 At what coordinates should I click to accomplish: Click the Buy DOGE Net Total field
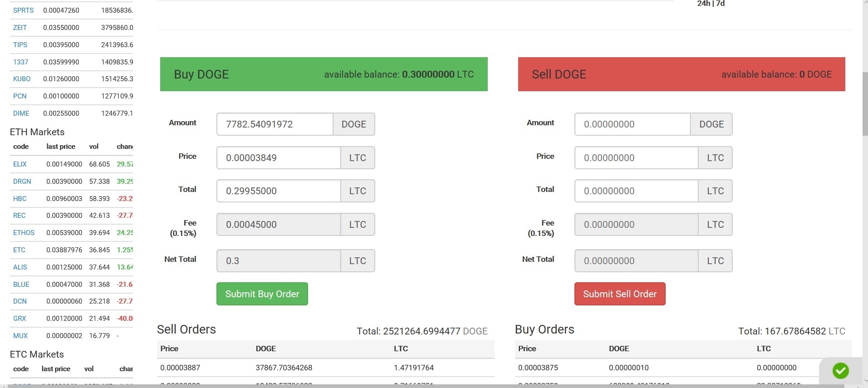click(279, 260)
